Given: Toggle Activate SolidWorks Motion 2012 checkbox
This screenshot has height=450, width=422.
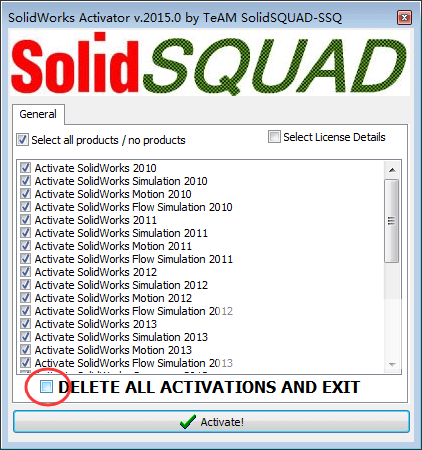Looking at the screenshot, I should click(x=25, y=298).
